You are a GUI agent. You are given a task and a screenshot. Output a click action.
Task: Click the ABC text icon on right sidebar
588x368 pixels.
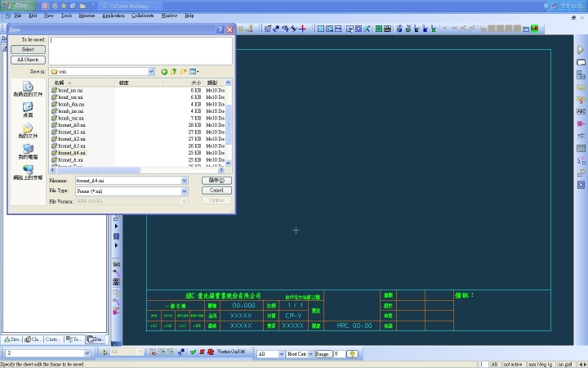(581, 111)
